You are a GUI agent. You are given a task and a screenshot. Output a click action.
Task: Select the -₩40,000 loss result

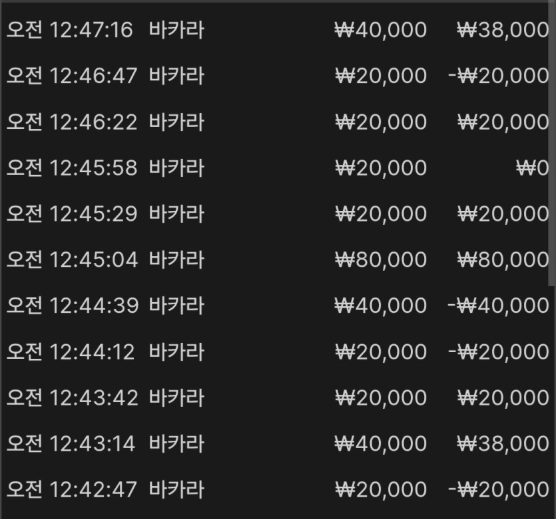pos(498,306)
